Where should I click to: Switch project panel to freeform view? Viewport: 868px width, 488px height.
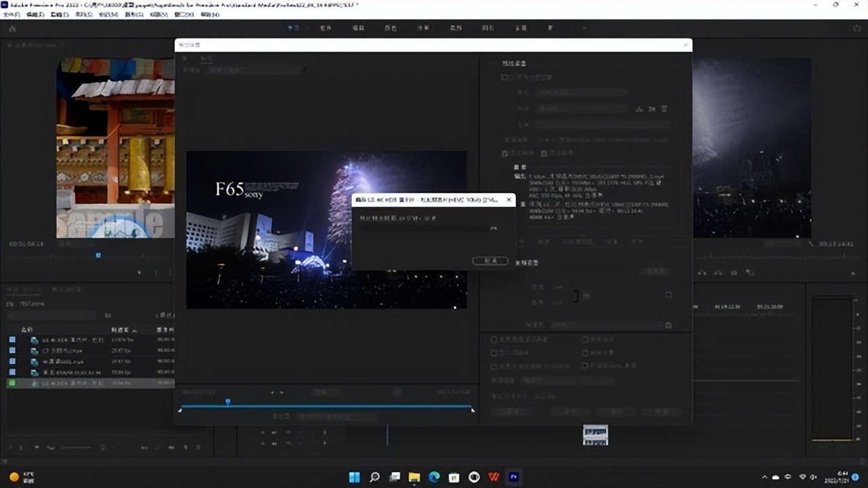click(50, 447)
